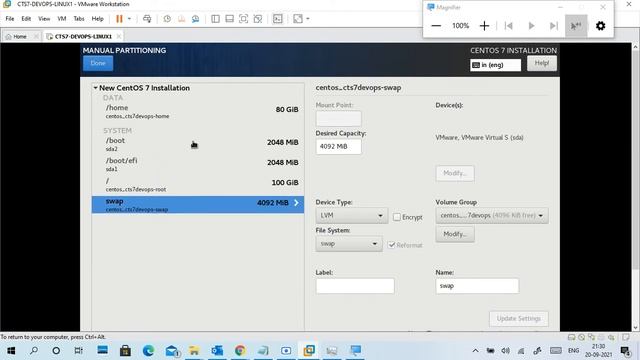This screenshot has width=640, height=360.
Task: Select the /boot 2048 MiB partition
Action: (198, 144)
